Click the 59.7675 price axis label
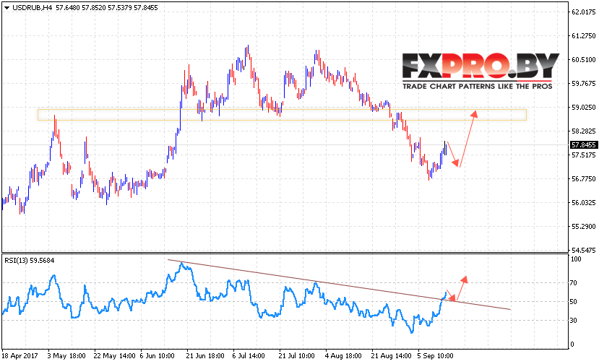 pyautogui.click(x=583, y=84)
